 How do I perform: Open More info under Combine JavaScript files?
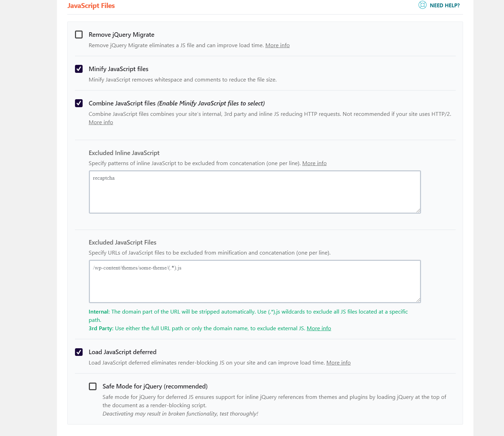point(101,122)
